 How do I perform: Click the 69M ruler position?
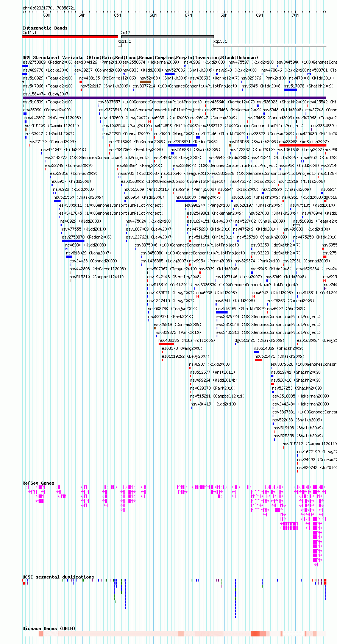pyautogui.click(x=259, y=15)
